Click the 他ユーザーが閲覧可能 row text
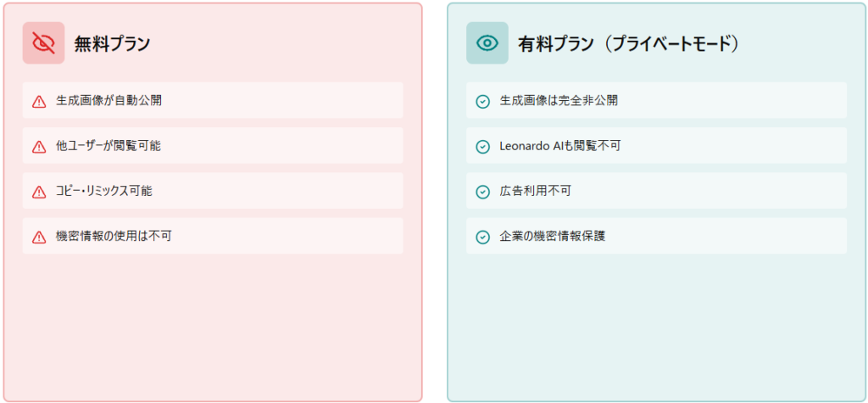Image resolution: width=868 pixels, height=403 pixels. [x=108, y=146]
